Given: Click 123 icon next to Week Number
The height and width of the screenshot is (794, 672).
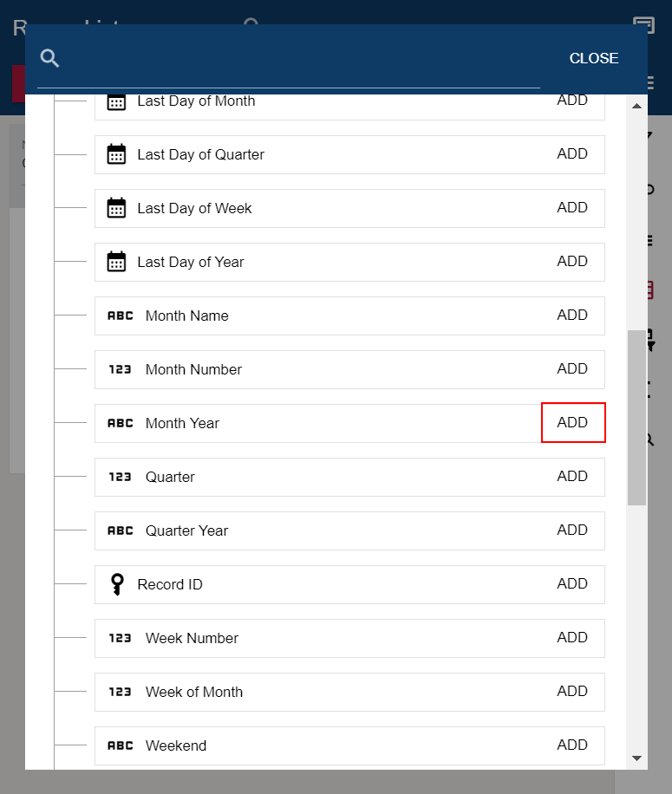Looking at the screenshot, I should pyautogui.click(x=120, y=638).
